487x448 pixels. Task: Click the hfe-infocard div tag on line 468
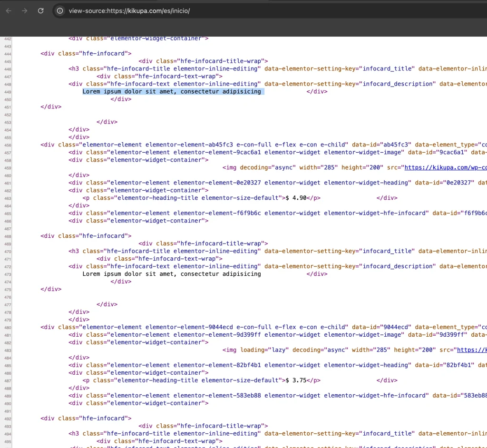point(86,236)
